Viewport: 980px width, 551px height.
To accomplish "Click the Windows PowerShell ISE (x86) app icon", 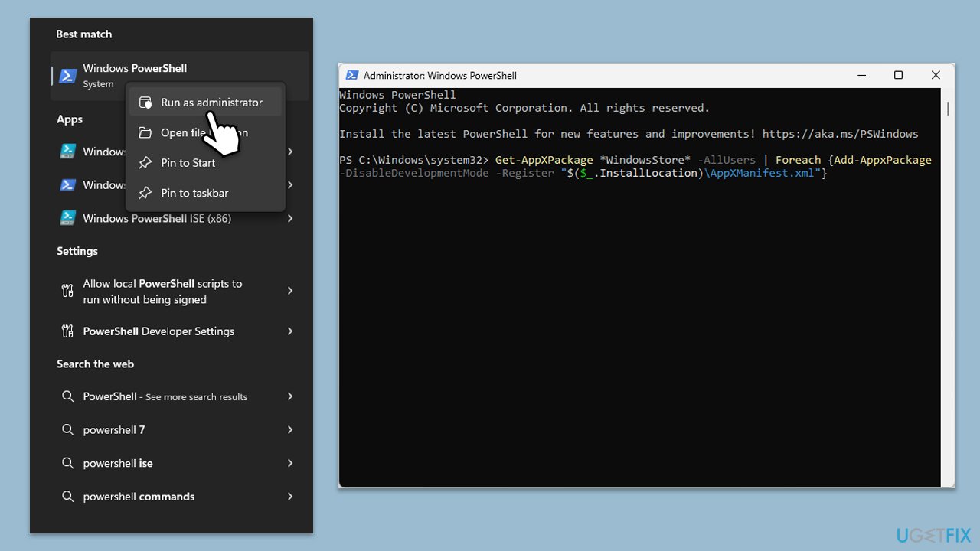I will [68, 218].
